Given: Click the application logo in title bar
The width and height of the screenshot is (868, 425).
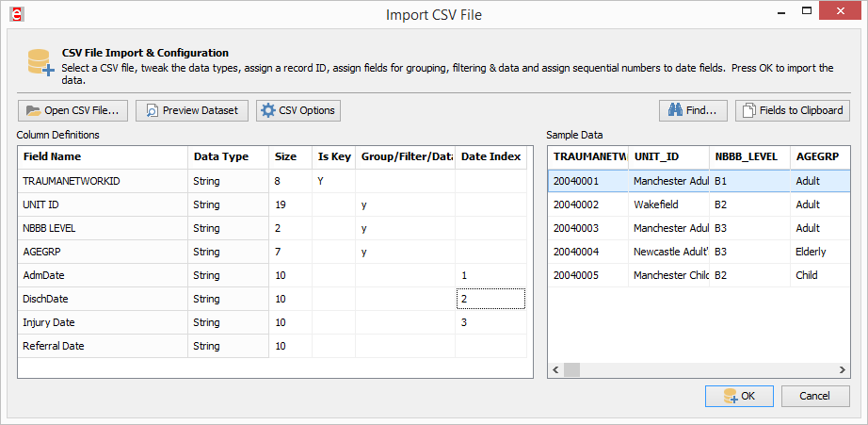Looking at the screenshot, I should (13, 15).
